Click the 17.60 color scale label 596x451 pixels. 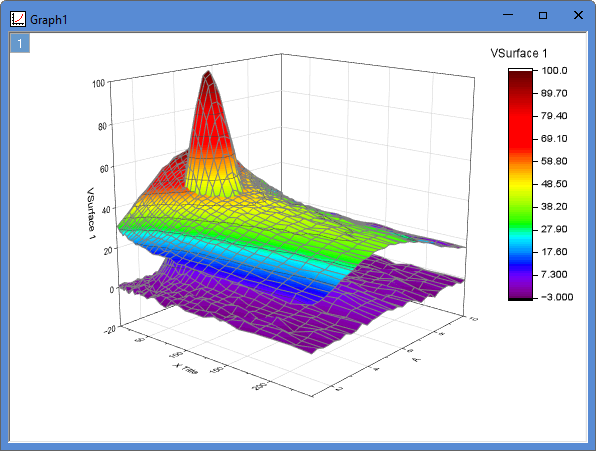pyautogui.click(x=554, y=252)
